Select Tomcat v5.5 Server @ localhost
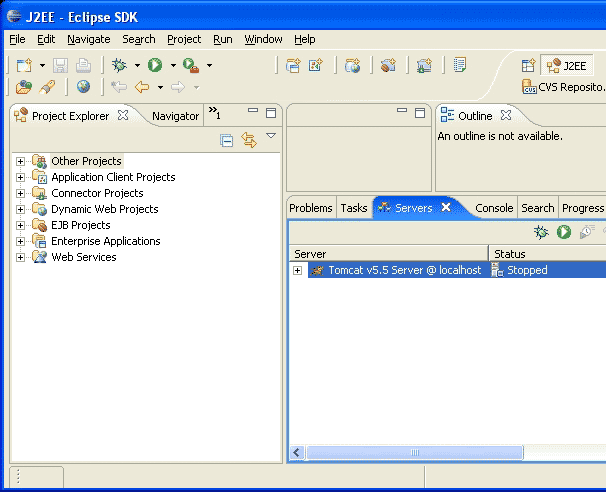 (x=405, y=270)
